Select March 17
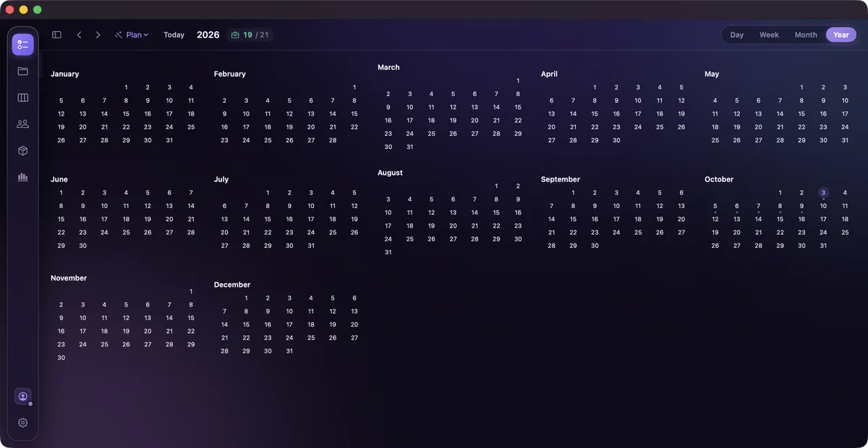 [x=409, y=121]
